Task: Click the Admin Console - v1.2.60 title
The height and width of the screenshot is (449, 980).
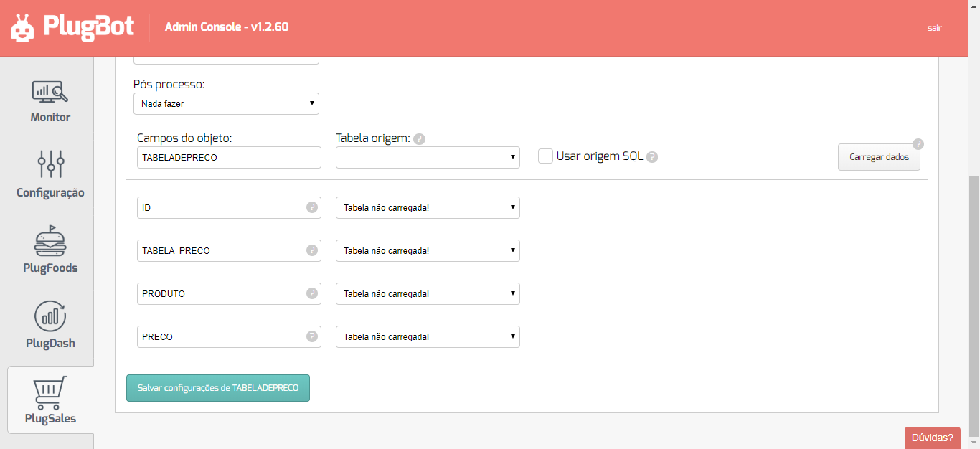Action: pos(227,27)
